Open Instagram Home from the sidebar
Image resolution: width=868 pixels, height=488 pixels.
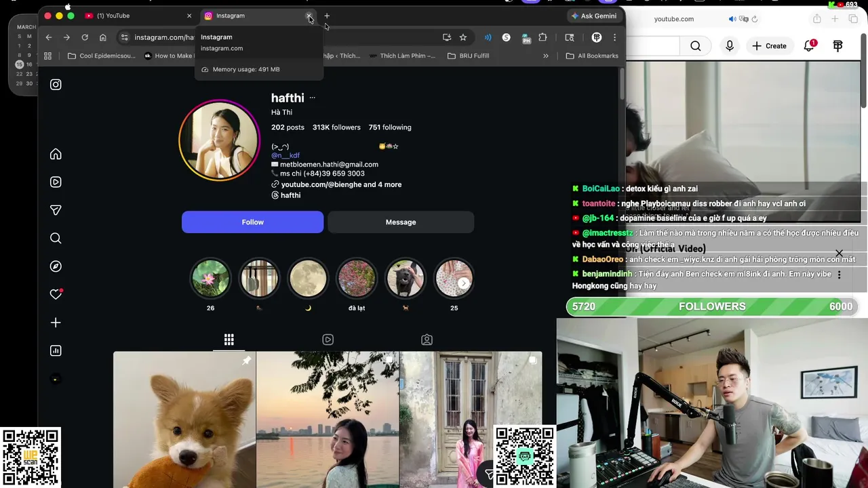click(x=56, y=154)
